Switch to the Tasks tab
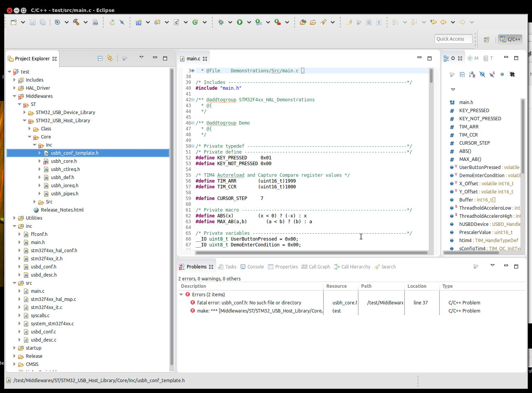The width and height of the screenshot is (532, 393). point(227,267)
